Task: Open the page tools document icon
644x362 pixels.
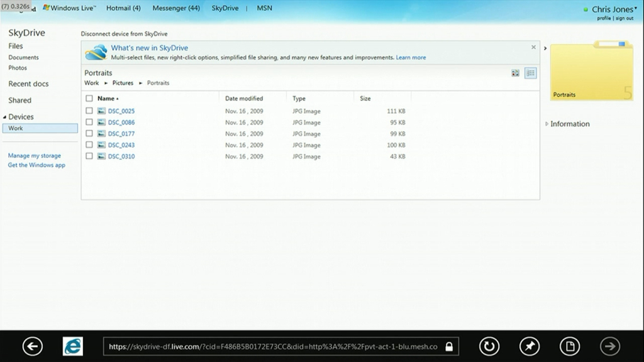Action: [x=570, y=346]
